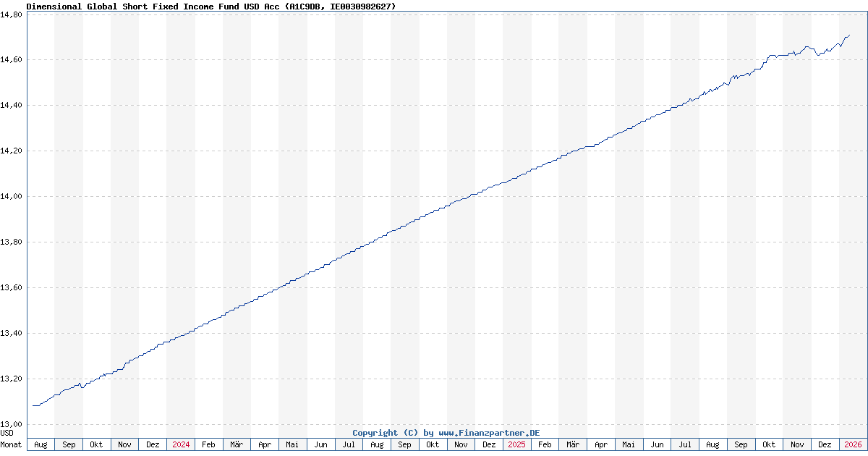Select the "Feb" month in 2025
The width and height of the screenshot is (868, 456).
click(x=543, y=444)
